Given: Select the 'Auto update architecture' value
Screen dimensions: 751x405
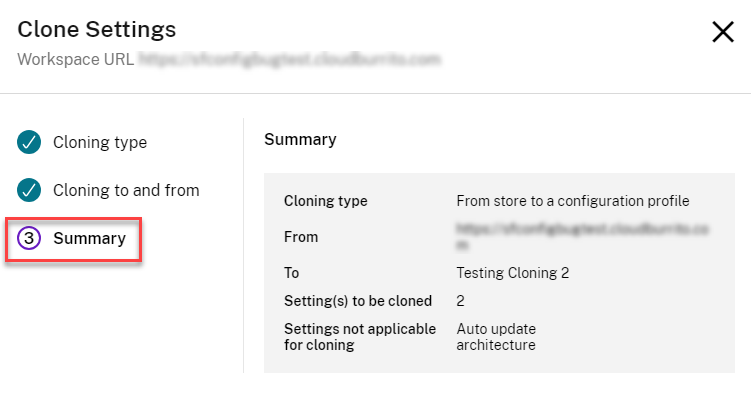Looking at the screenshot, I should (x=497, y=336).
